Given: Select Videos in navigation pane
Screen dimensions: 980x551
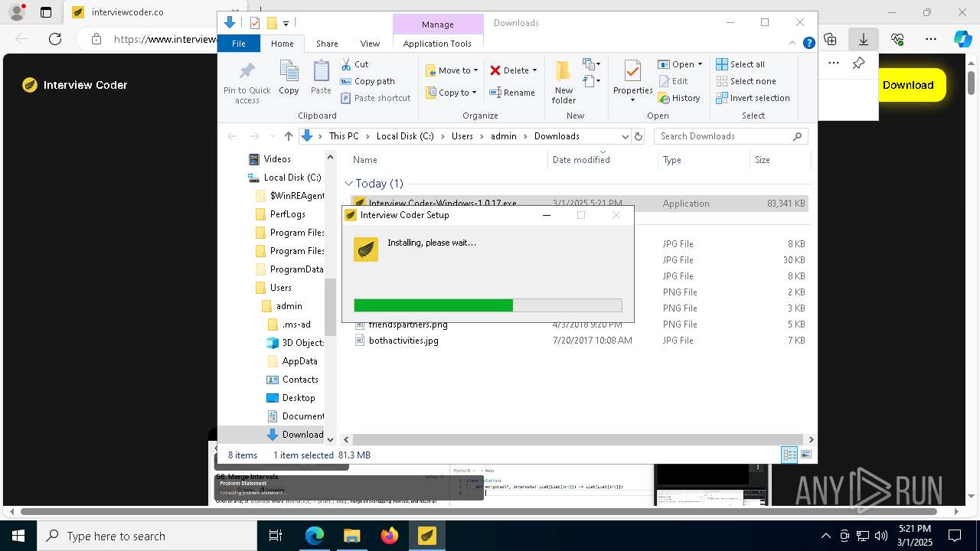Looking at the screenshot, I should tap(277, 159).
